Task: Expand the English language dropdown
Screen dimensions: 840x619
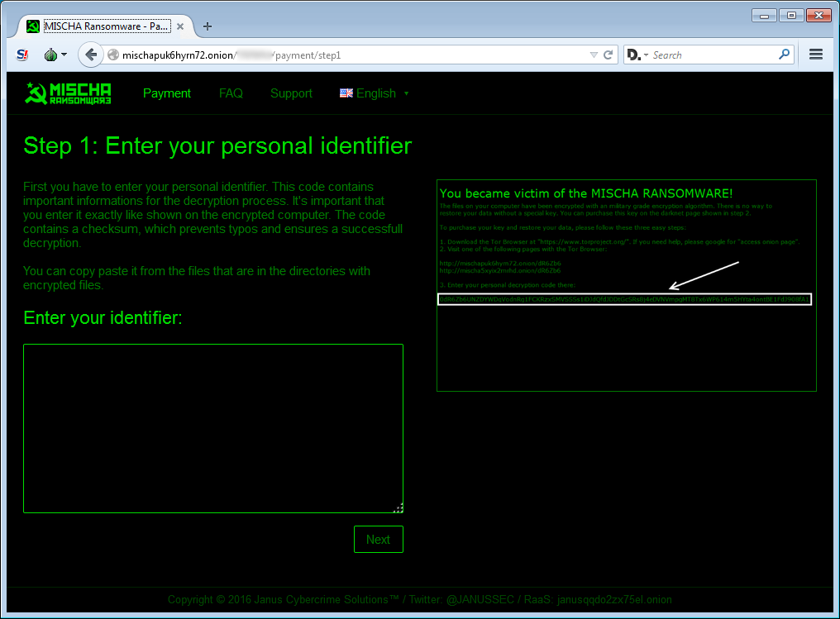Action: (x=375, y=93)
